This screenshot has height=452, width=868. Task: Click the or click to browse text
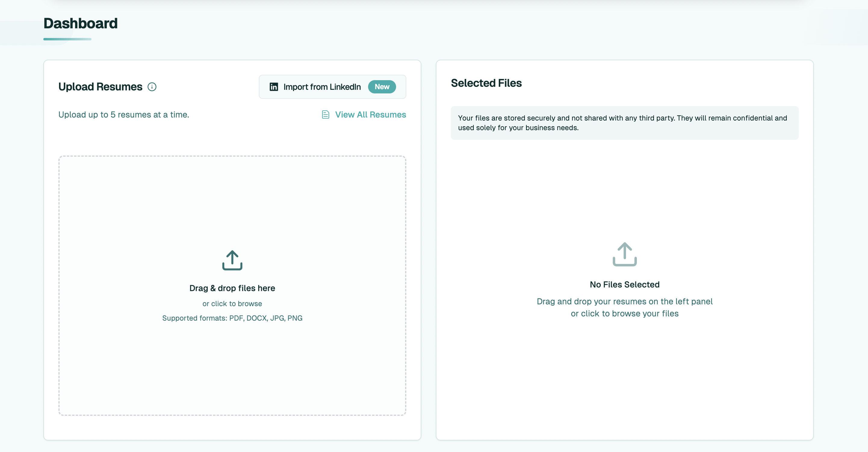point(232,303)
